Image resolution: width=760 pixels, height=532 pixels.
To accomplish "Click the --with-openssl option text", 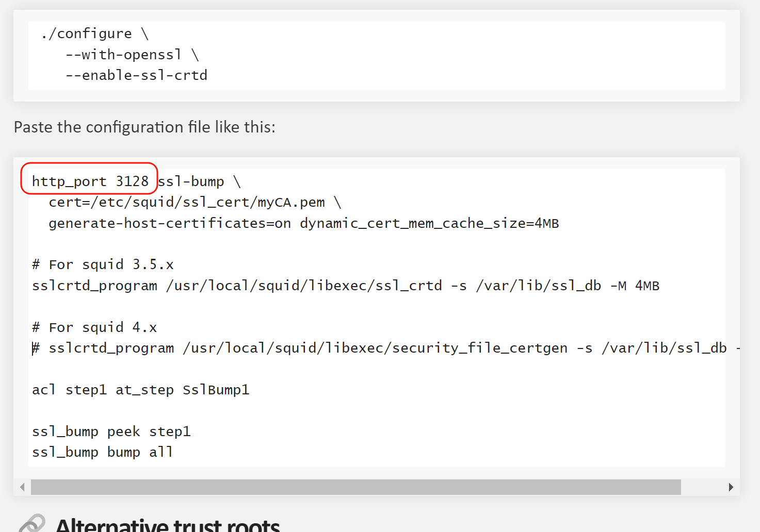I will (x=124, y=55).
